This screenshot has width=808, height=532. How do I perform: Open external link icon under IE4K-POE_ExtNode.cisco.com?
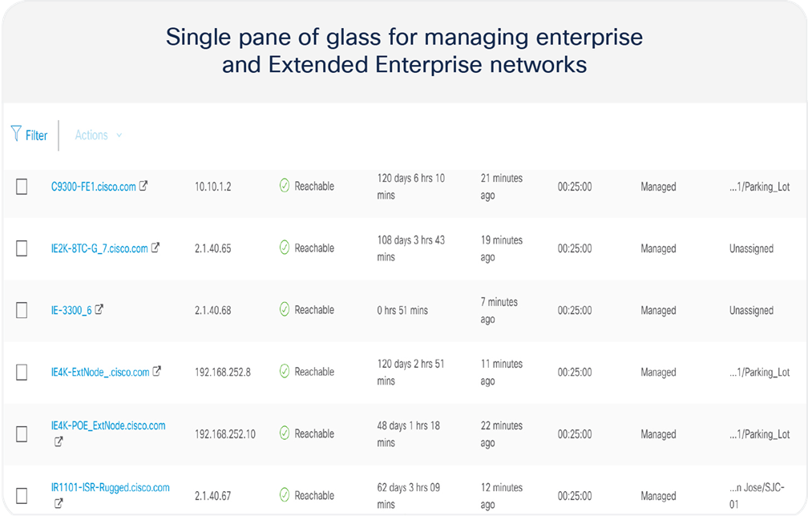59,441
